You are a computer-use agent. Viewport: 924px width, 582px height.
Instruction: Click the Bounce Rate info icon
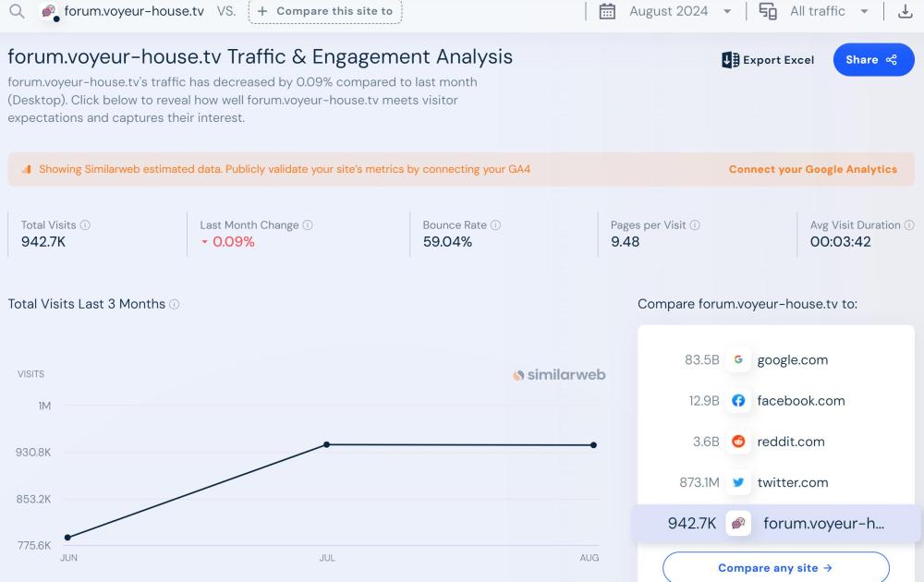point(495,225)
